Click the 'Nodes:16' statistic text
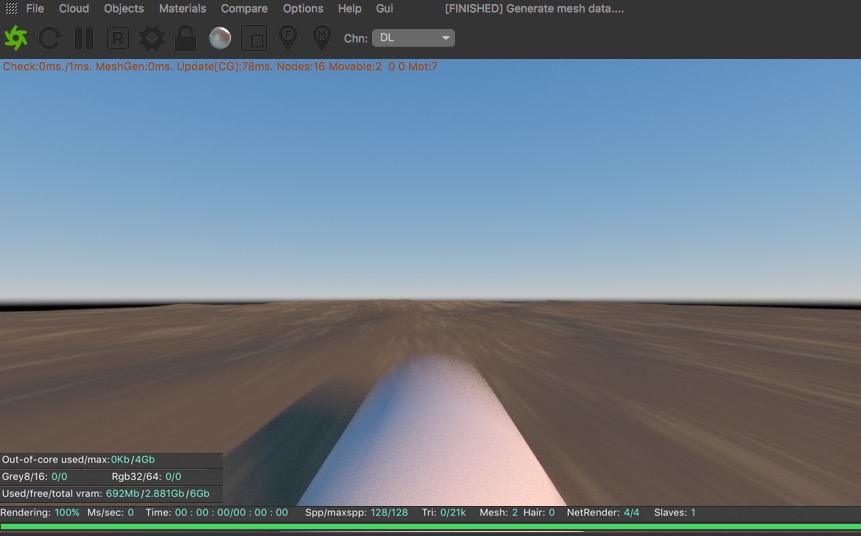This screenshot has height=536, width=861. (x=301, y=66)
